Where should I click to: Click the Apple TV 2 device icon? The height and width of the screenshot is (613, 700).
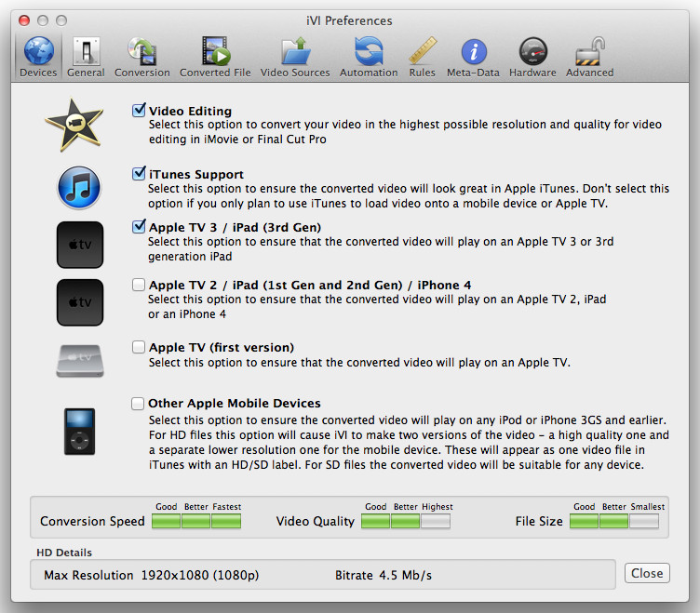[x=80, y=302]
